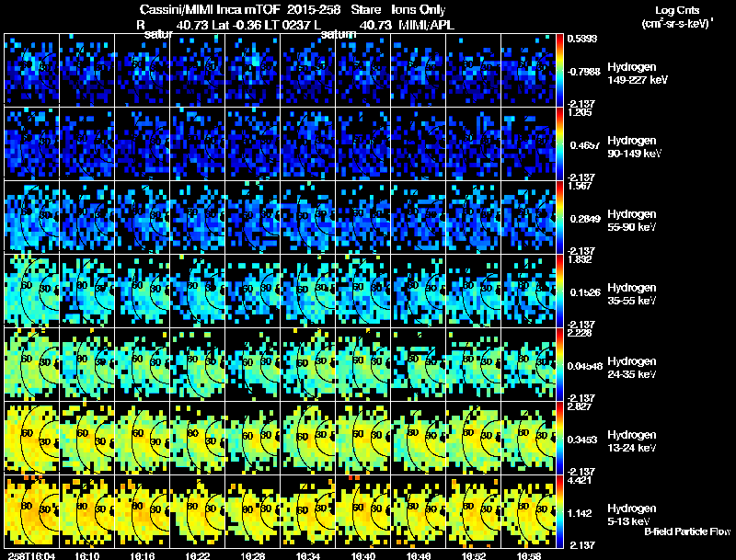
Task: Click the 2.827 colorbar maximum value
Action: [580, 406]
